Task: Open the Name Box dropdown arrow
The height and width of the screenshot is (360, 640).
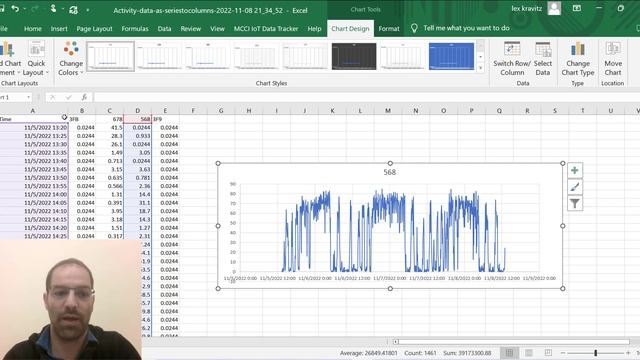Action: (x=28, y=97)
